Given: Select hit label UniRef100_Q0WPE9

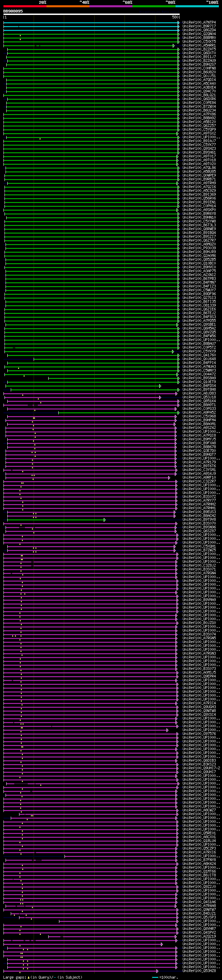Looking at the screenshot, I should (199, 175).
